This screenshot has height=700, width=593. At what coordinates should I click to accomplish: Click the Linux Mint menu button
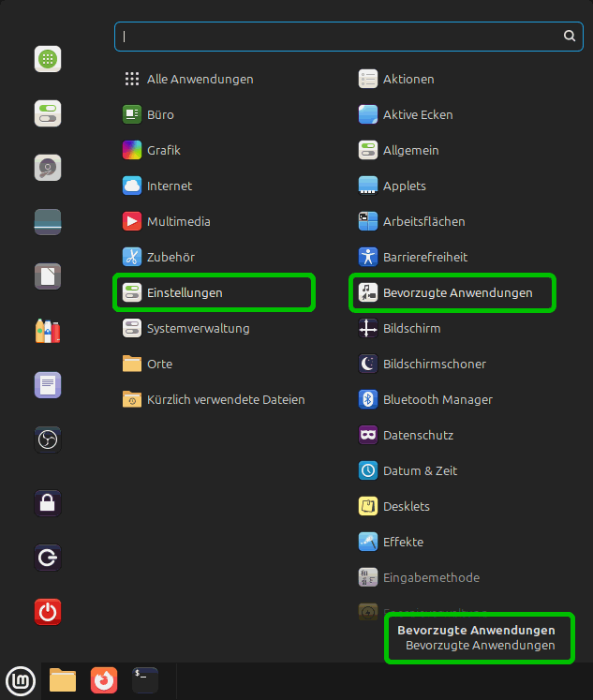tap(21, 679)
